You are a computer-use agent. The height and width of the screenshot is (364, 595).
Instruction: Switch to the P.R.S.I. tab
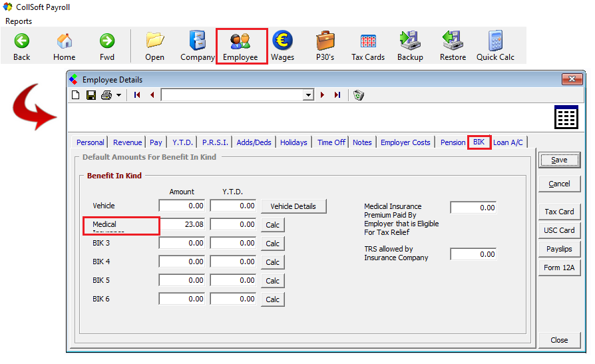click(x=215, y=142)
